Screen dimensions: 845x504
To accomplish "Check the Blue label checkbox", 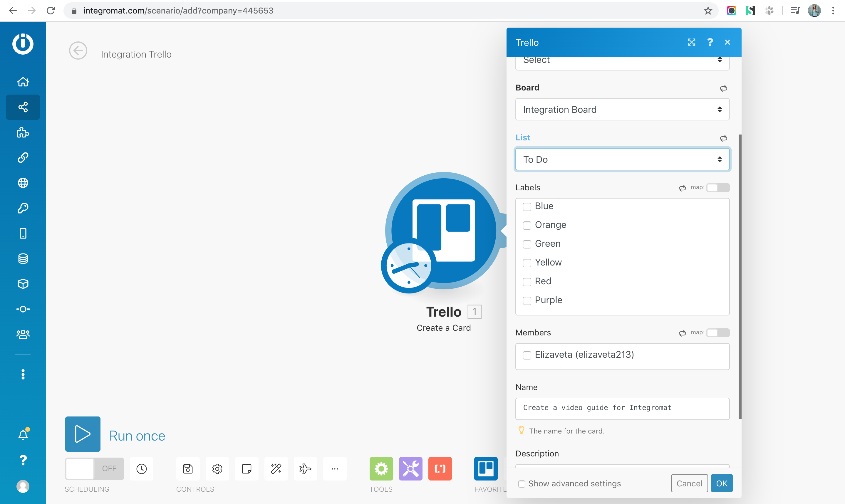I will [527, 206].
